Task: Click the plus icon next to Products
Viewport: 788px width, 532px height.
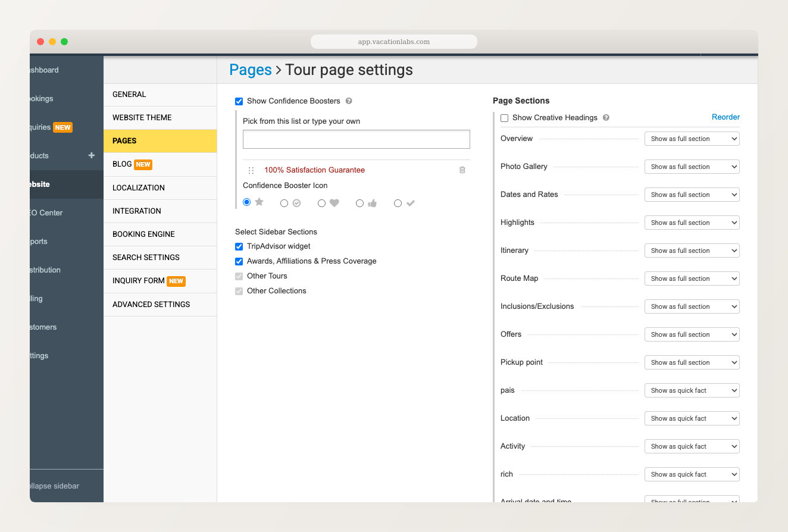Action: (91, 155)
